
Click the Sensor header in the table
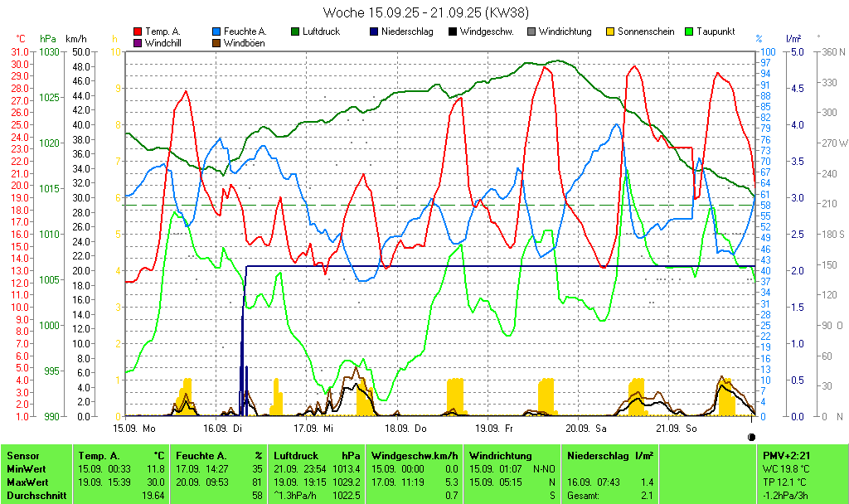pyautogui.click(x=23, y=456)
